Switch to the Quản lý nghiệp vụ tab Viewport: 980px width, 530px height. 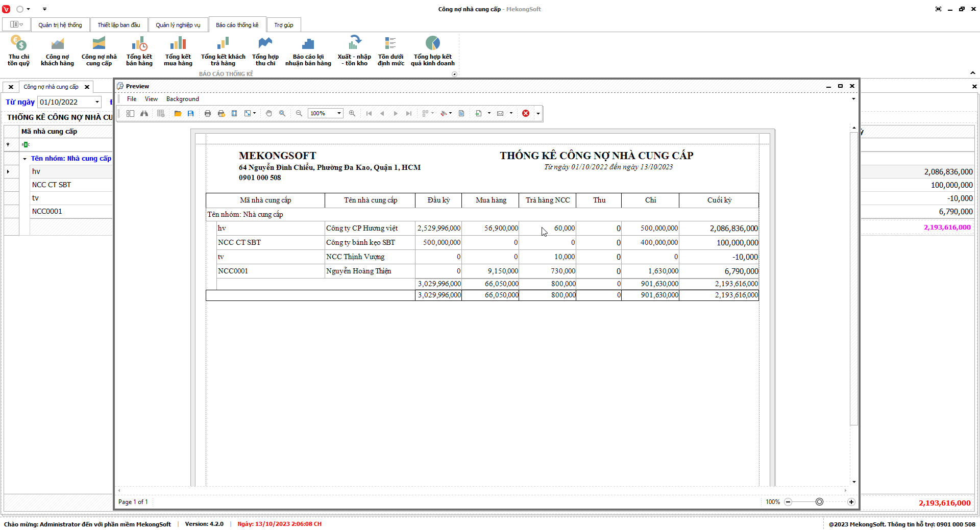178,25
